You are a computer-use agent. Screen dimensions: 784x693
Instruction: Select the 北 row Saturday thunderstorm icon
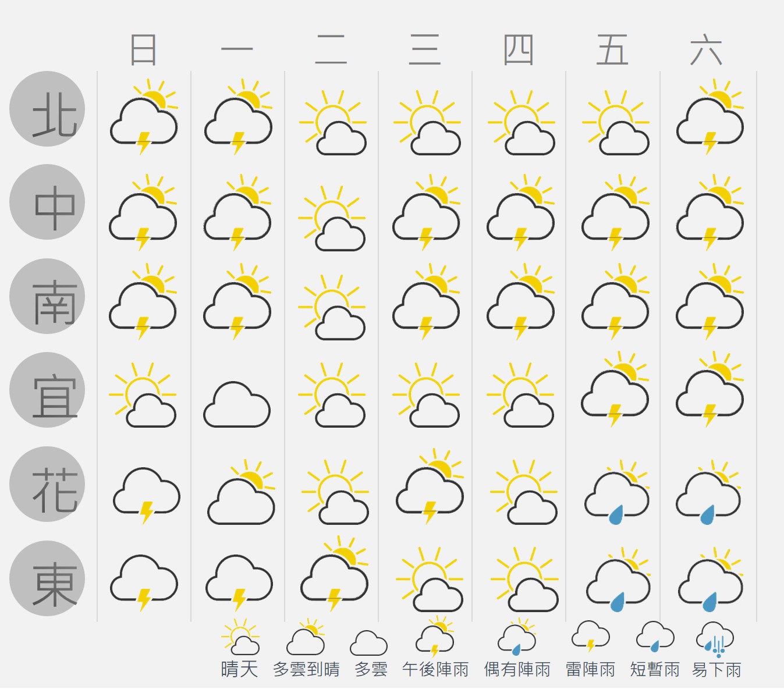pyautogui.click(x=710, y=117)
